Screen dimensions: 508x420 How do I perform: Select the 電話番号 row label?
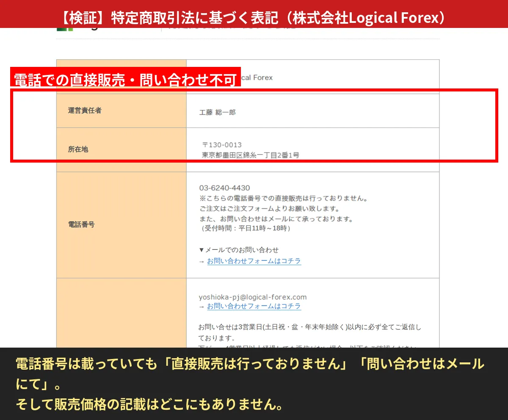tap(82, 224)
